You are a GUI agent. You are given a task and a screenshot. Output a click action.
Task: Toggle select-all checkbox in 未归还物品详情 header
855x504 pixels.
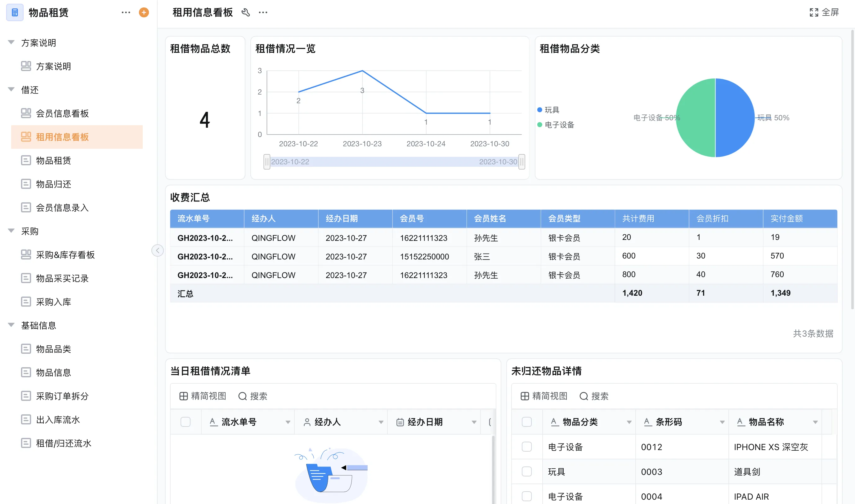526,422
